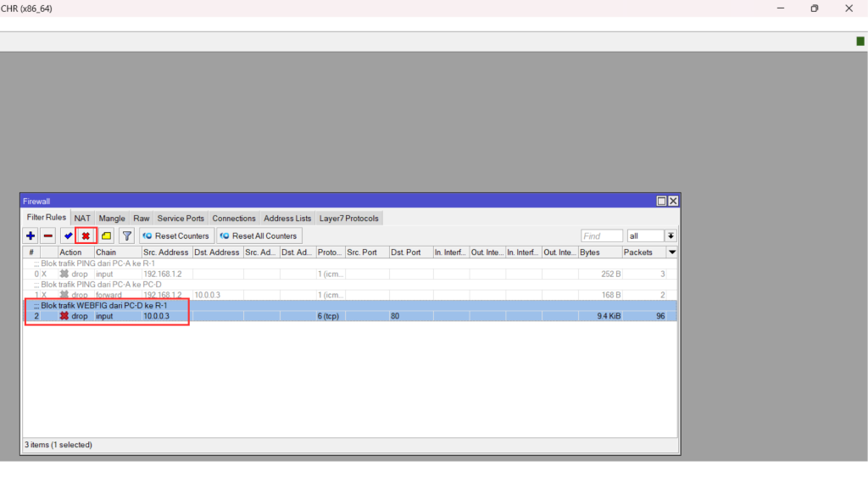The width and height of the screenshot is (868, 488).
Task: Click the blue plus Add rule icon
Action: coord(31,236)
